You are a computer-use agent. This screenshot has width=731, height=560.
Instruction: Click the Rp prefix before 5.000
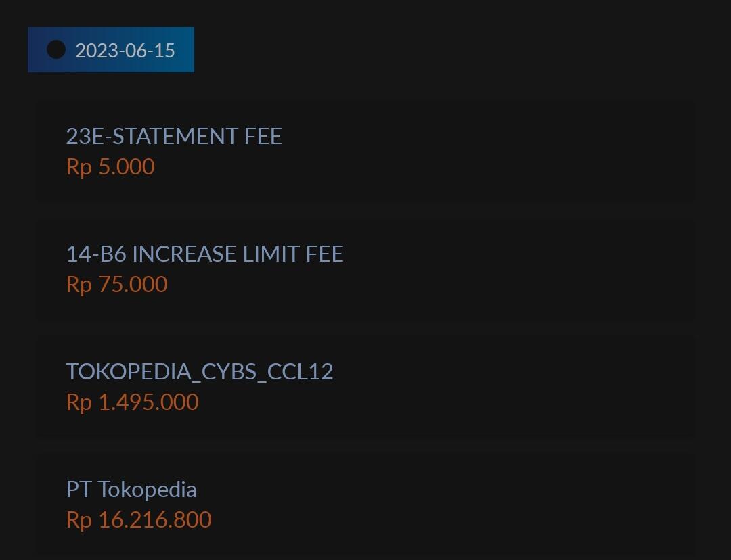click(79, 167)
